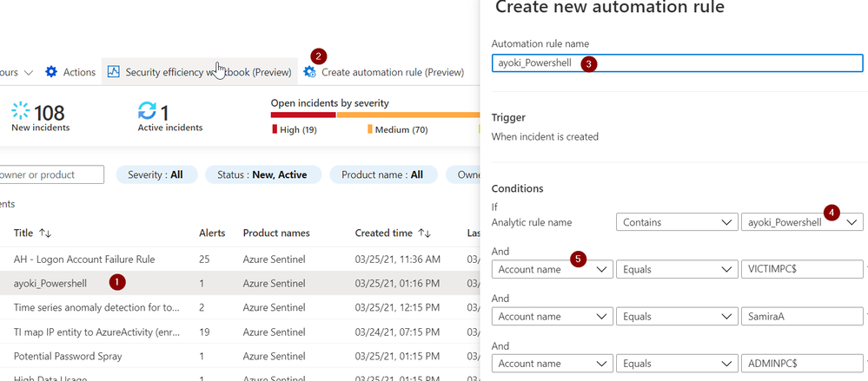Select the ayoki_Powershell incident row
Image resolution: width=868 pixels, height=381 pixels.
pos(50,283)
